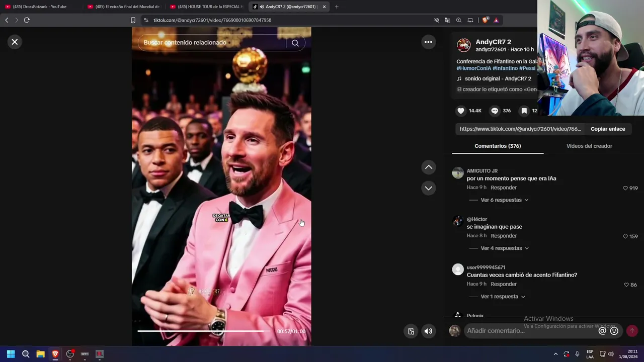
Task: Click the red post comment arrow button
Action: [632, 331]
